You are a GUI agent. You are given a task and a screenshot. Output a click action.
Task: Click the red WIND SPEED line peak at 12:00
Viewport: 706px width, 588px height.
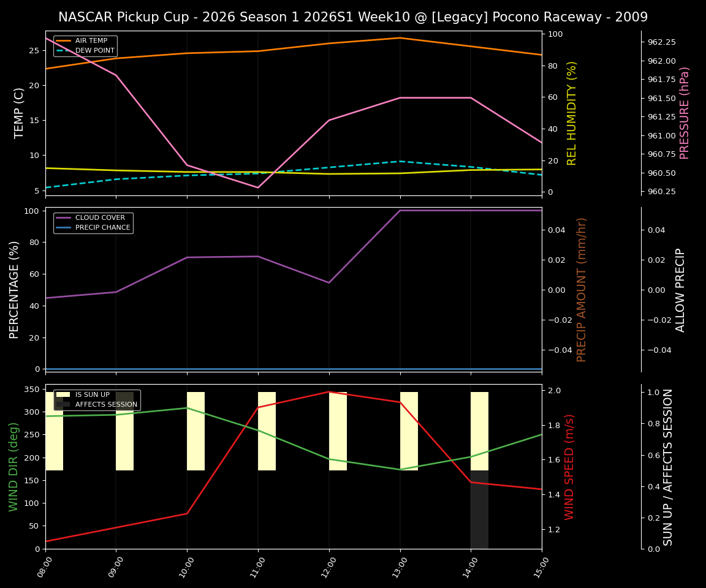pyautogui.click(x=329, y=392)
